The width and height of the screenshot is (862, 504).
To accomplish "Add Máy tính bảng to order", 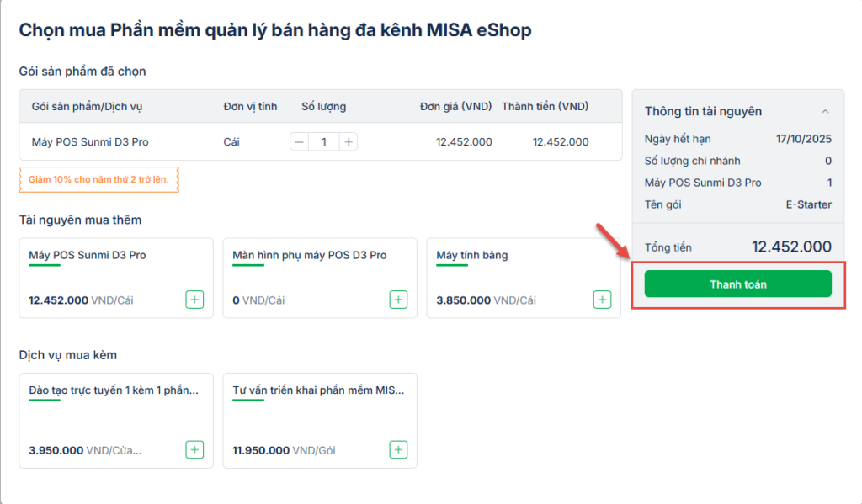I will (x=602, y=300).
